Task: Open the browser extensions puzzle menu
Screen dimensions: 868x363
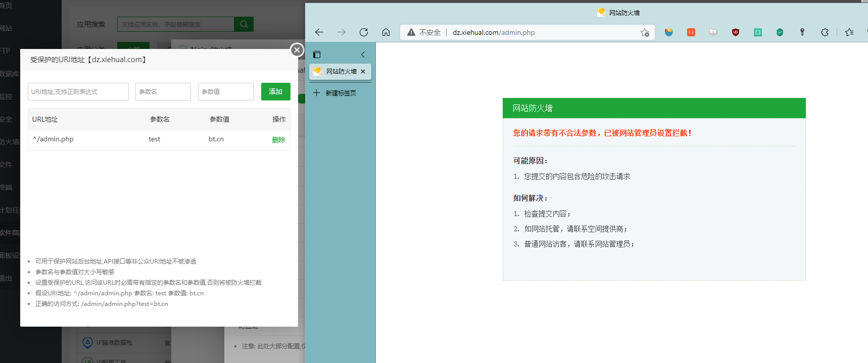Action: pyautogui.click(x=825, y=32)
